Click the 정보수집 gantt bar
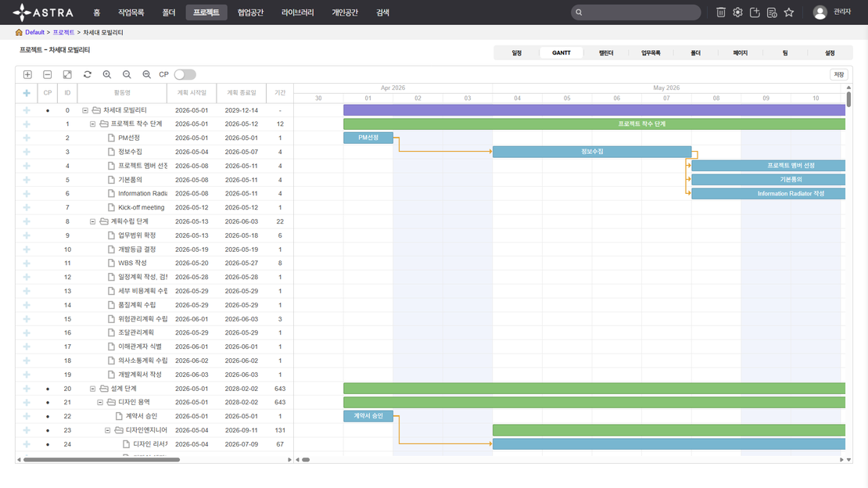The image size is (868, 488). tap(592, 152)
